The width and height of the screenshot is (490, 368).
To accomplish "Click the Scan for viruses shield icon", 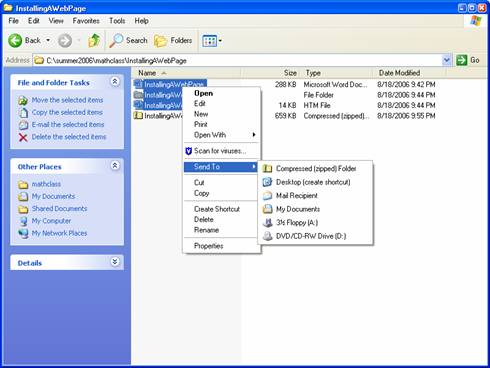I will coord(188,151).
